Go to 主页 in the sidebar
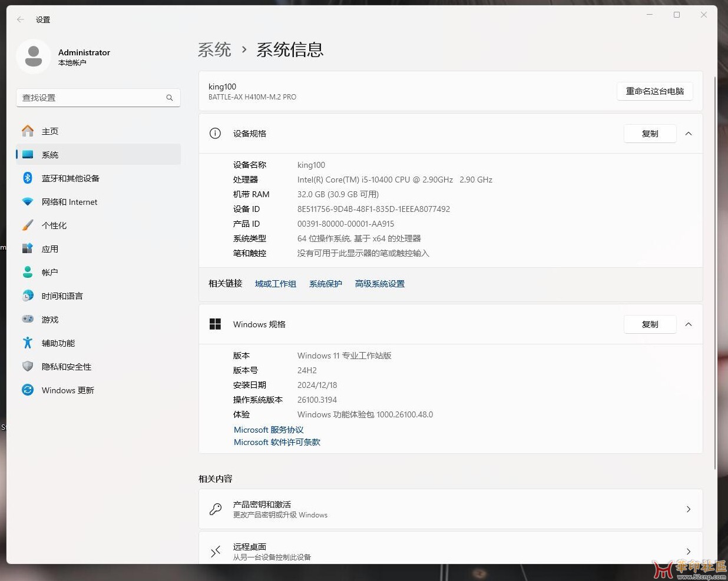This screenshot has height=581, width=728. pos(98,131)
